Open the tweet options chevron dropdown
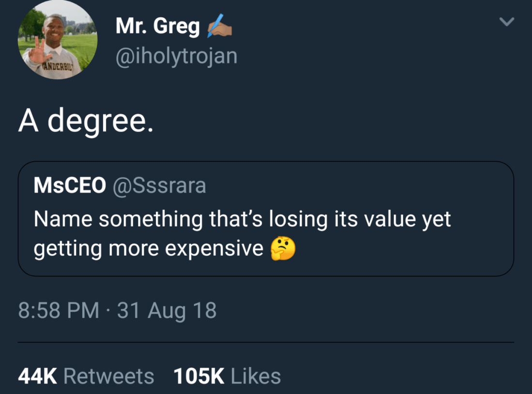The height and width of the screenshot is (394, 532). point(506,22)
